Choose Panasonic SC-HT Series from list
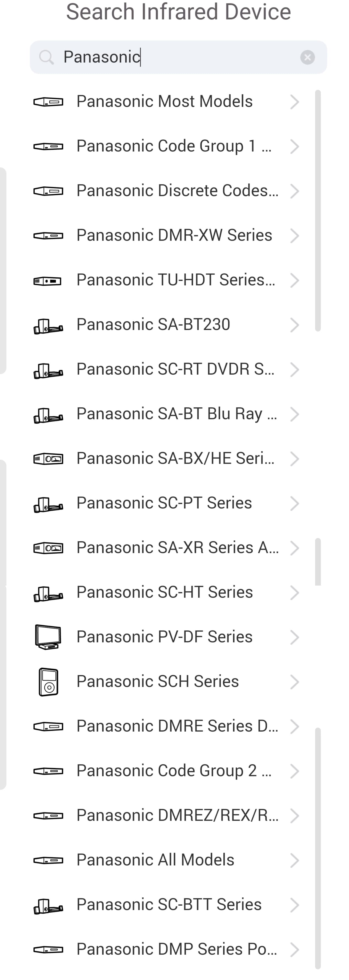 (x=164, y=592)
